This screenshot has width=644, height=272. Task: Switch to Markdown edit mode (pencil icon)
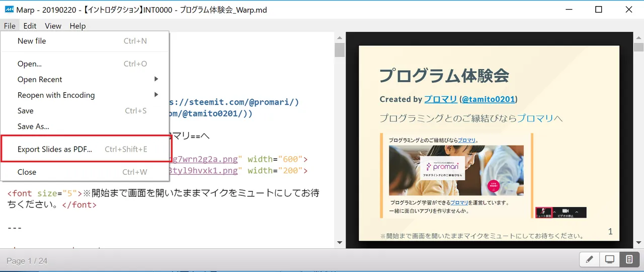(x=590, y=260)
